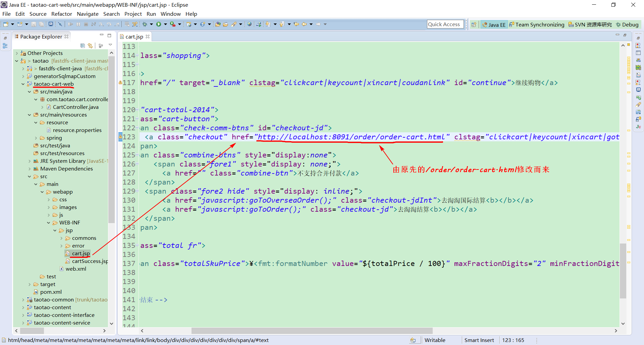
Task: Expand the target folder node
Action: 29,284
